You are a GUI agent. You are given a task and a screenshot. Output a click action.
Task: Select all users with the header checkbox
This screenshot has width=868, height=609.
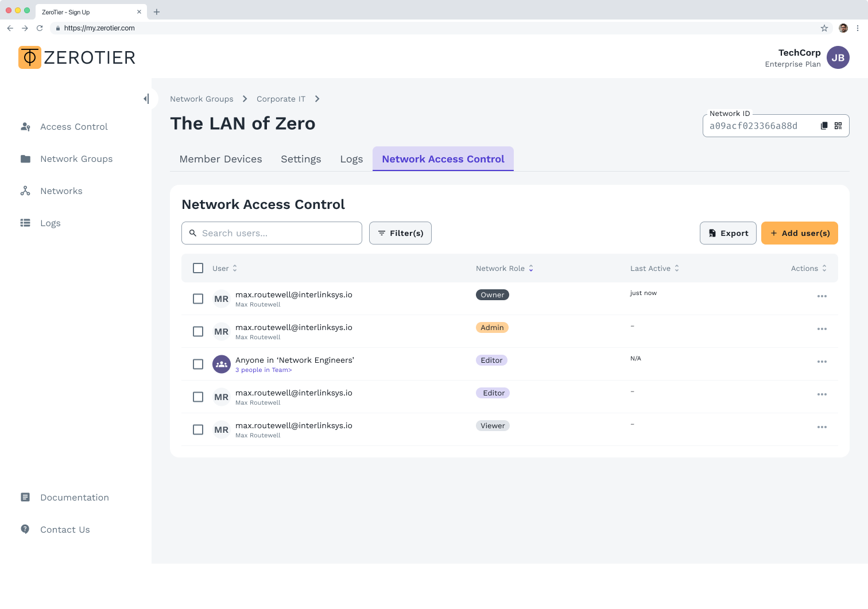pos(198,268)
